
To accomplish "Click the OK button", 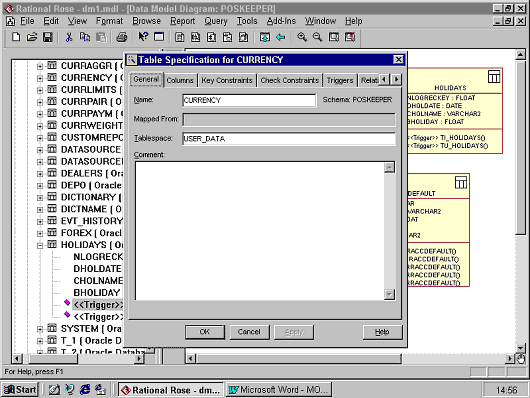I will [204, 332].
